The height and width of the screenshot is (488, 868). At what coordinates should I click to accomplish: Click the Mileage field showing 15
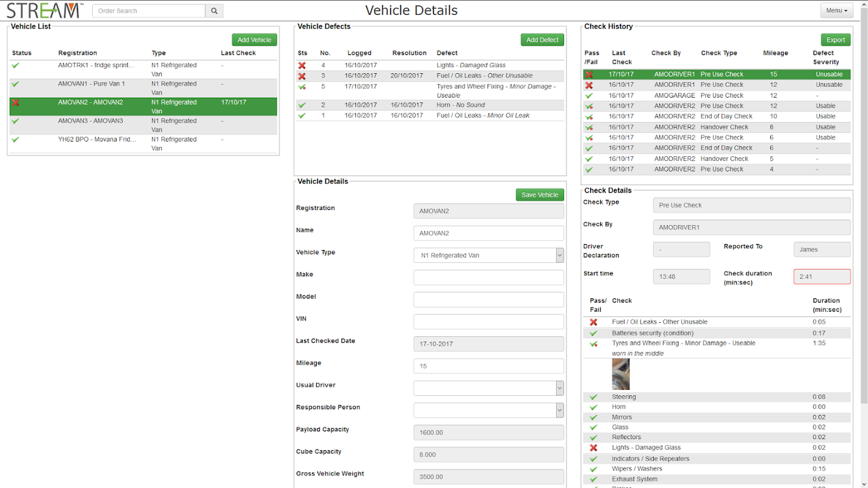[x=488, y=366]
